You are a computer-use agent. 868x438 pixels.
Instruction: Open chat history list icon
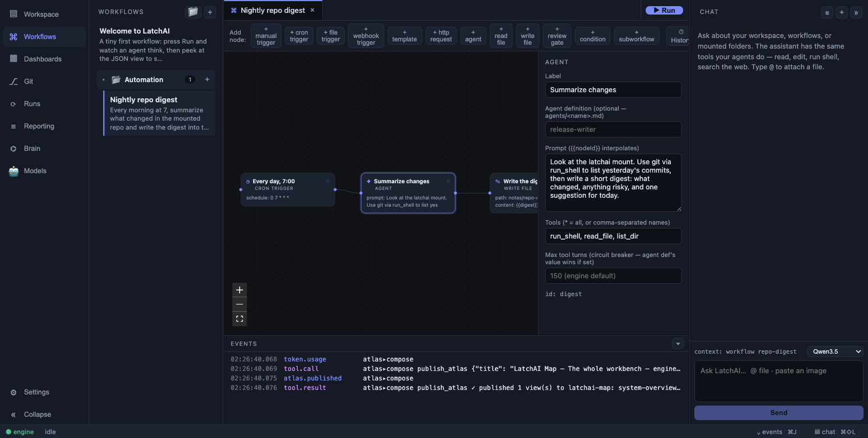point(827,12)
